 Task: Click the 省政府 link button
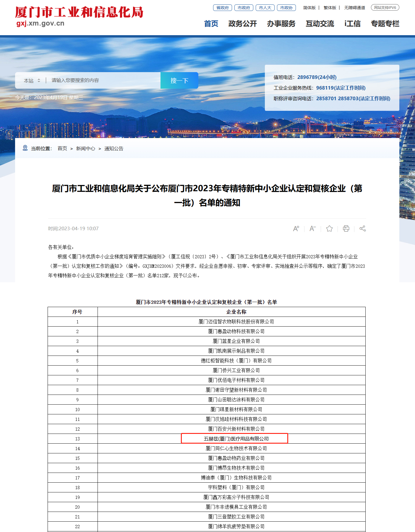pyautogui.click(x=223, y=8)
